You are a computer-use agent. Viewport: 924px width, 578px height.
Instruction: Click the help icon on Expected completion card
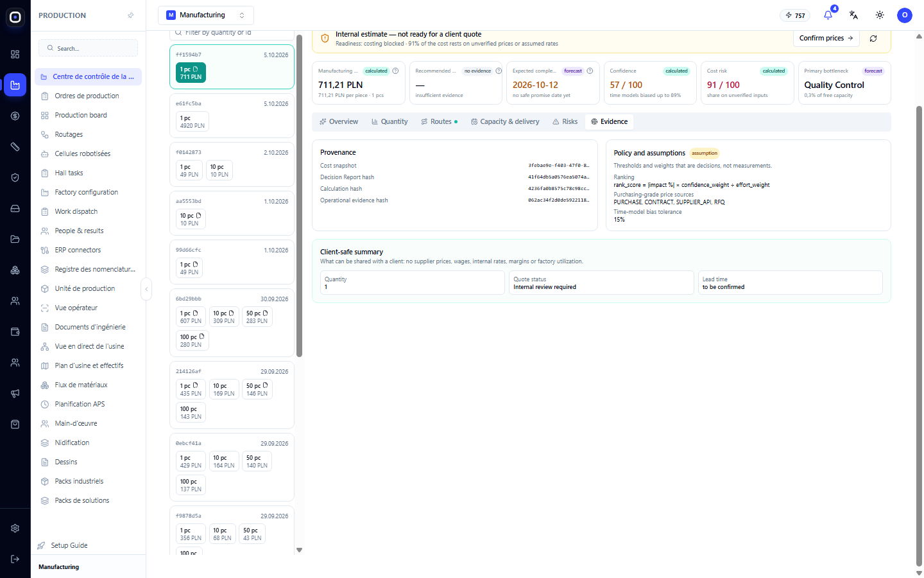point(590,71)
